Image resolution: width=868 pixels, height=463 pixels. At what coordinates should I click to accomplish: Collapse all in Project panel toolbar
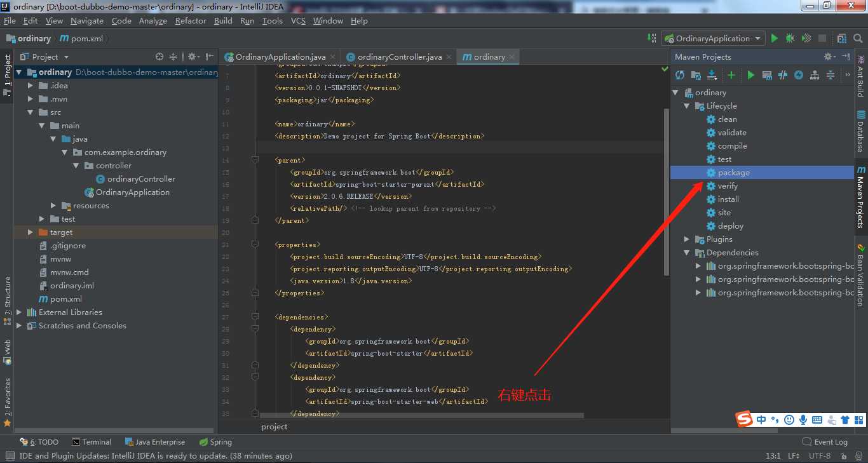click(x=173, y=57)
